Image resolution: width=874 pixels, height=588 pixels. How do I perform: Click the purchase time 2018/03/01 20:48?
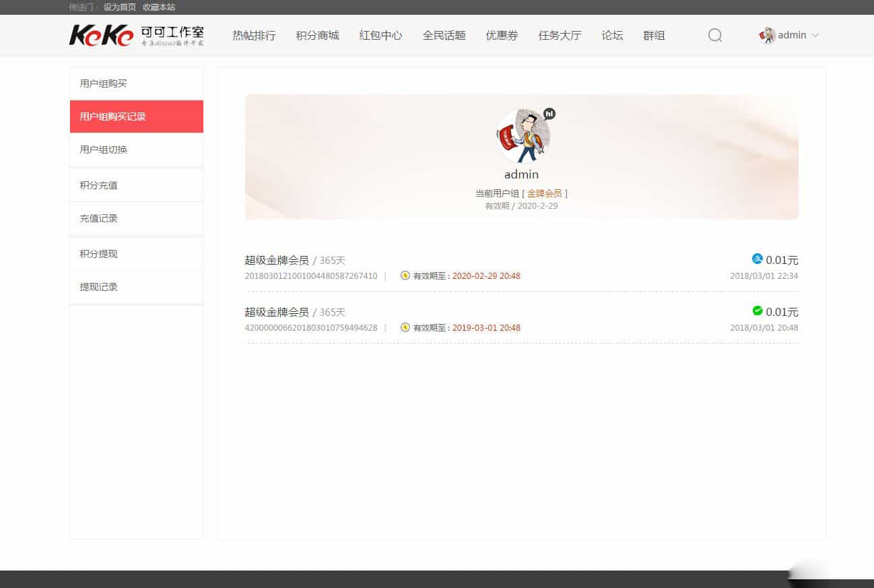coord(764,328)
